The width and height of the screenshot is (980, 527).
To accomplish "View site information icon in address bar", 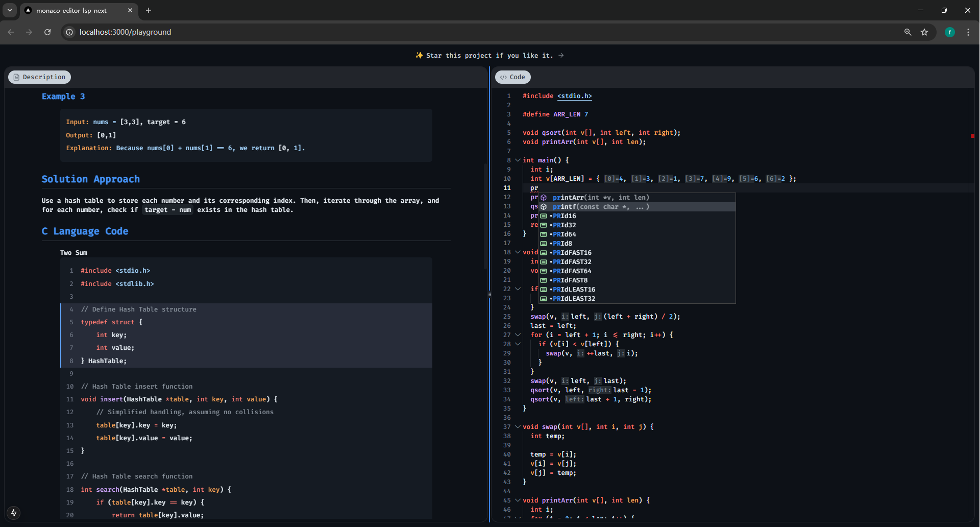I will pyautogui.click(x=70, y=32).
